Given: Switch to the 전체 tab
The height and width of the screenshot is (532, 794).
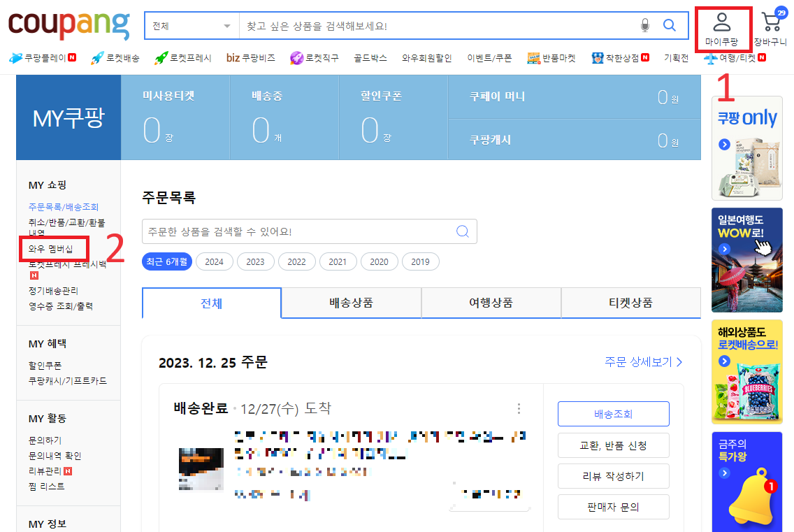Looking at the screenshot, I should 212,303.
